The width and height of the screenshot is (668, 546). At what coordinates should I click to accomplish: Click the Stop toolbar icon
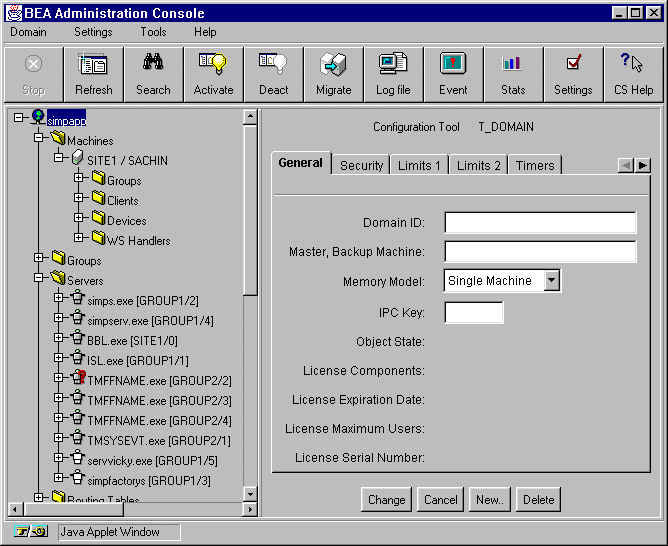click(x=33, y=64)
